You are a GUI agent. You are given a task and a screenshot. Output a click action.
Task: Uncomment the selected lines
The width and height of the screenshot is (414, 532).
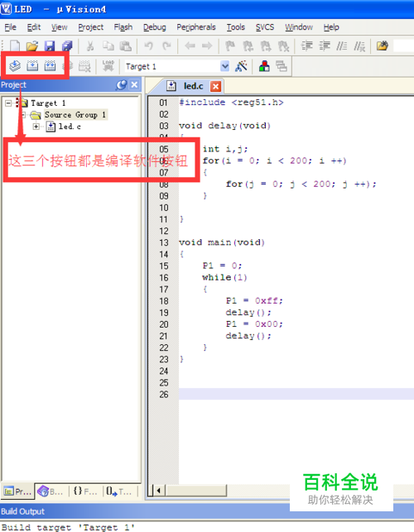[359, 46]
